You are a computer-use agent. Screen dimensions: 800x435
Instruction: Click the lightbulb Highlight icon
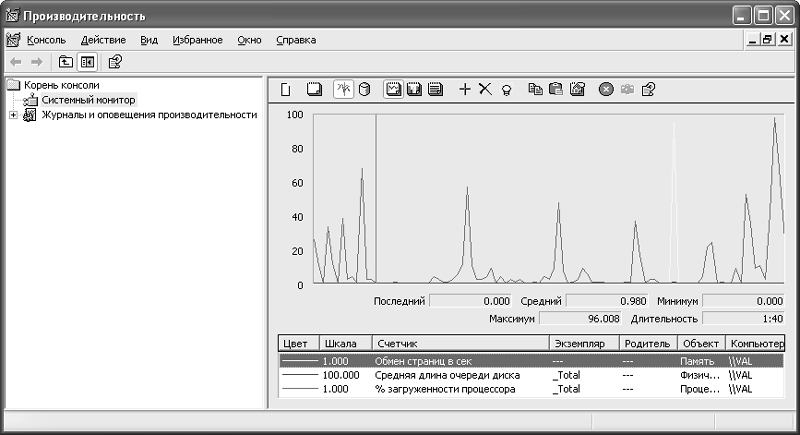click(x=506, y=89)
